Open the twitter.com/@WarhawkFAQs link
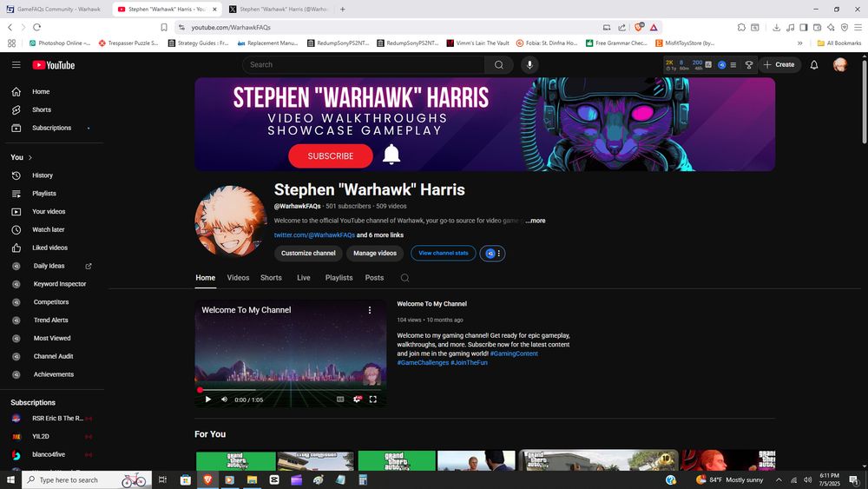Image resolution: width=868 pixels, height=489 pixels. [314, 235]
